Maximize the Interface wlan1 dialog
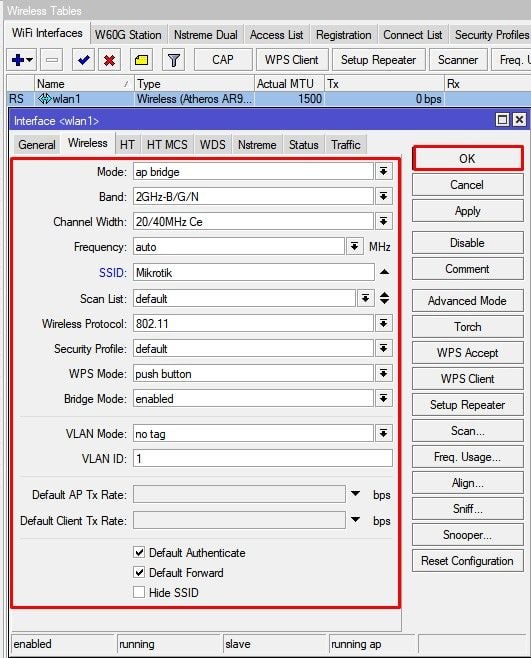The height and width of the screenshot is (658, 531). point(502,120)
